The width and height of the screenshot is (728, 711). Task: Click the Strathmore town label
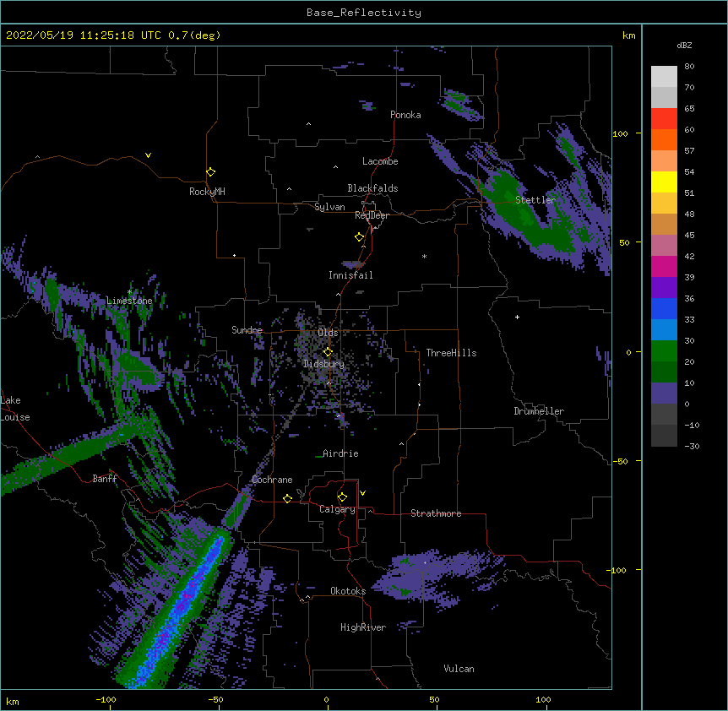click(436, 513)
